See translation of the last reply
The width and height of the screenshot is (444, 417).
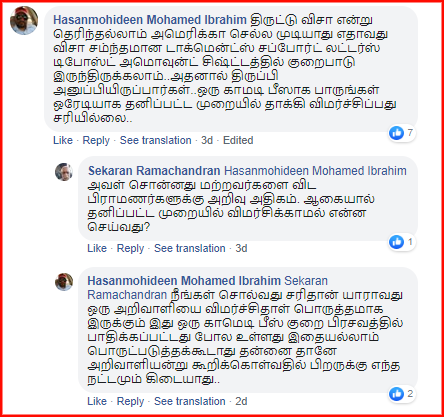190,401
